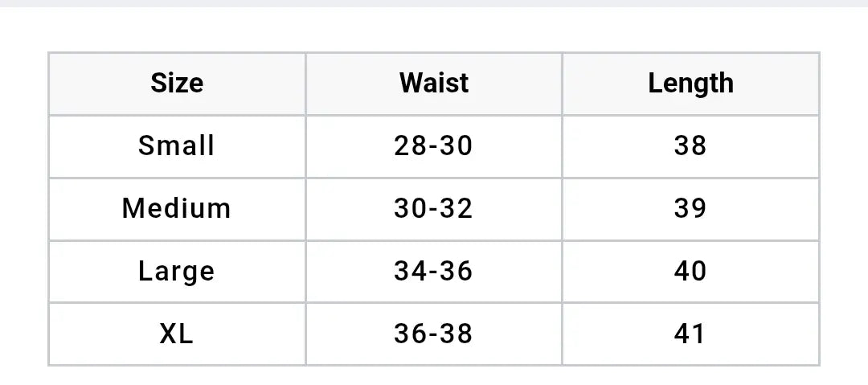Image resolution: width=868 pixels, height=385 pixels.
Task: Click the XL size cell
Action: tap(177, 334)
